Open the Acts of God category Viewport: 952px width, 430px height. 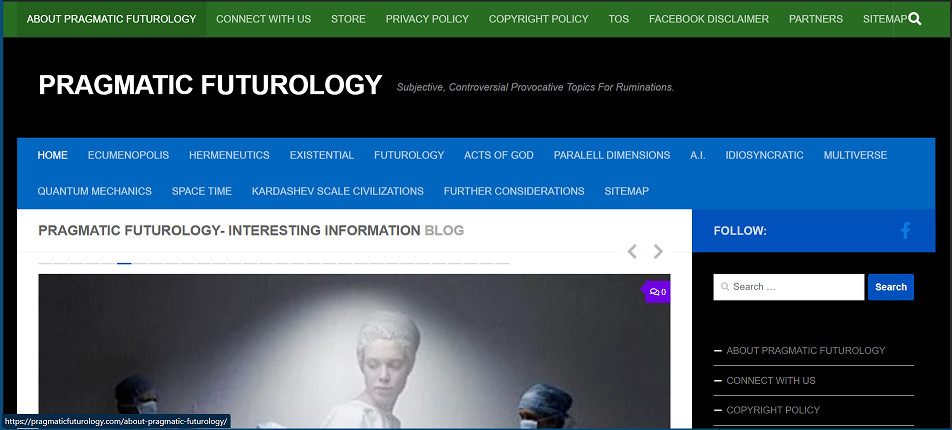point(499,155)
